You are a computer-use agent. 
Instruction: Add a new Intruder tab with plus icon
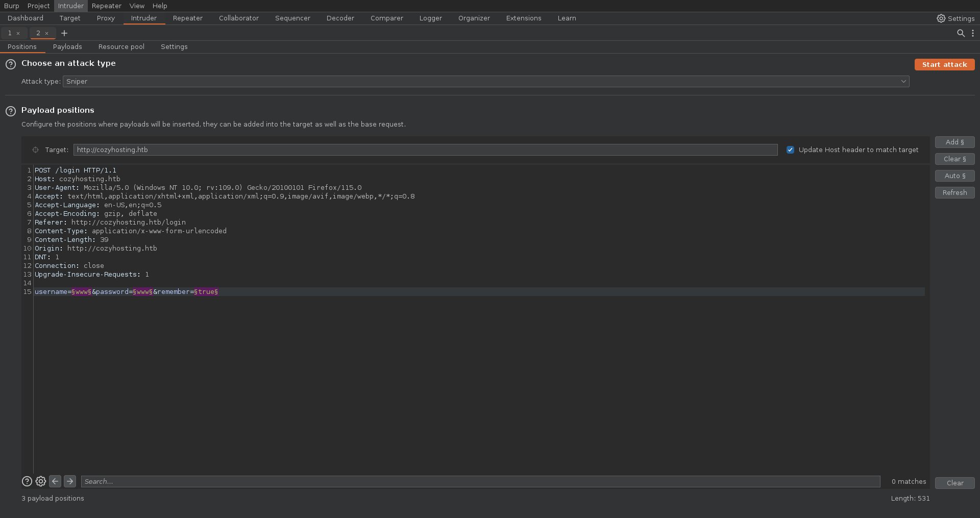(x=64, y=33)
